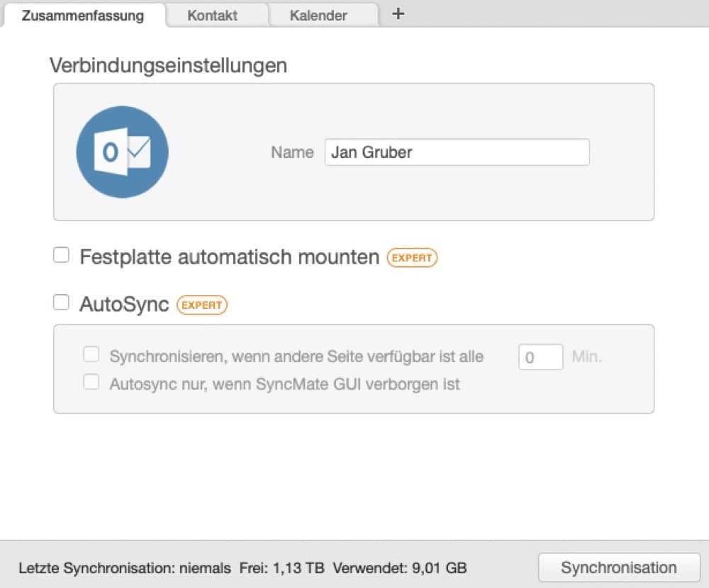Viewport: 709px width, 588px height.
Task: Start sync with the Synchronisation button
Action: click(619, 567)
